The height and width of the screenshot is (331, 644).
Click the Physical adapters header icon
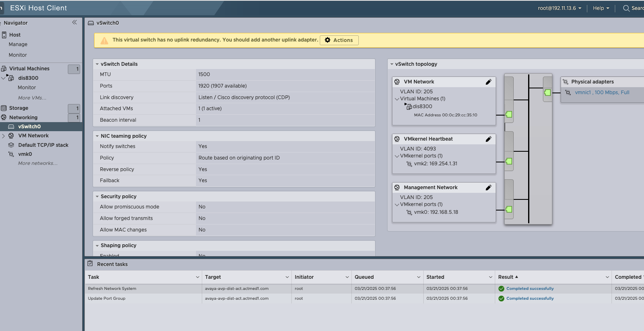pyautogui.click(x=566, y=82)
